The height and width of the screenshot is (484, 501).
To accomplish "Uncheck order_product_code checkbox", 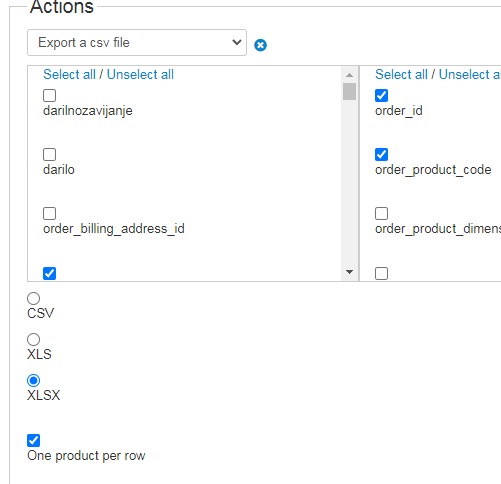I will click(x=381, y=155).
